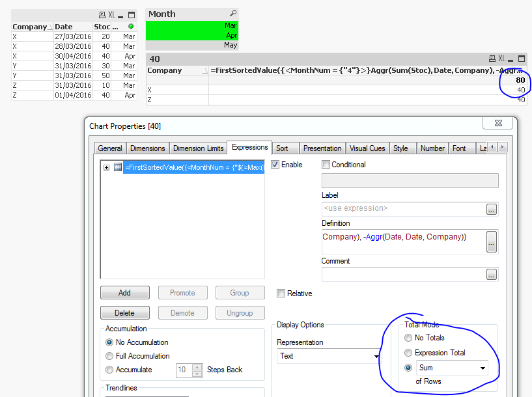Viewport: 532px width, 397px height.
Task: Click the Ungroup button
Action: tap(240, 313)
